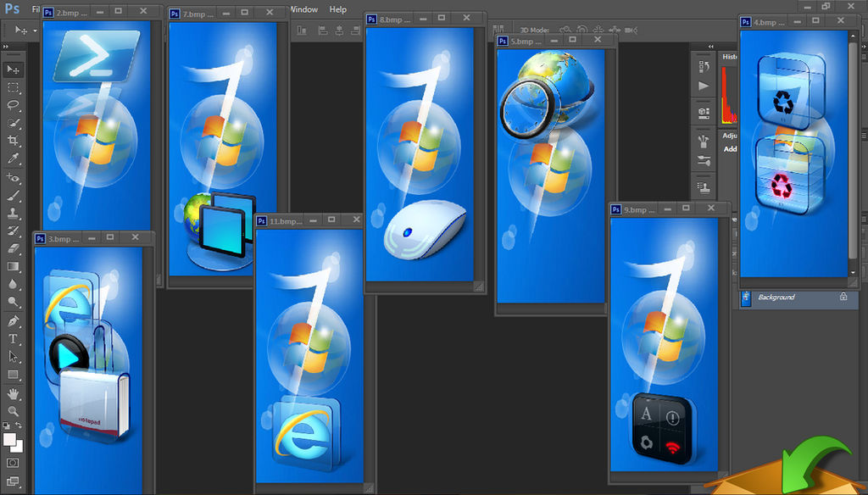
Task: Activate the 2.bmp document title bar
Action: (x=102, y=12)
